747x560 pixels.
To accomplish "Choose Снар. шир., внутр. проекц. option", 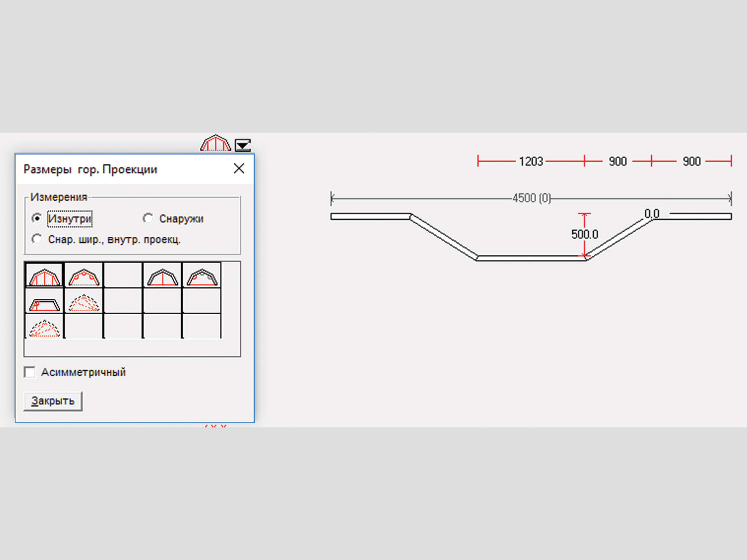I will (x=37, y=239).
